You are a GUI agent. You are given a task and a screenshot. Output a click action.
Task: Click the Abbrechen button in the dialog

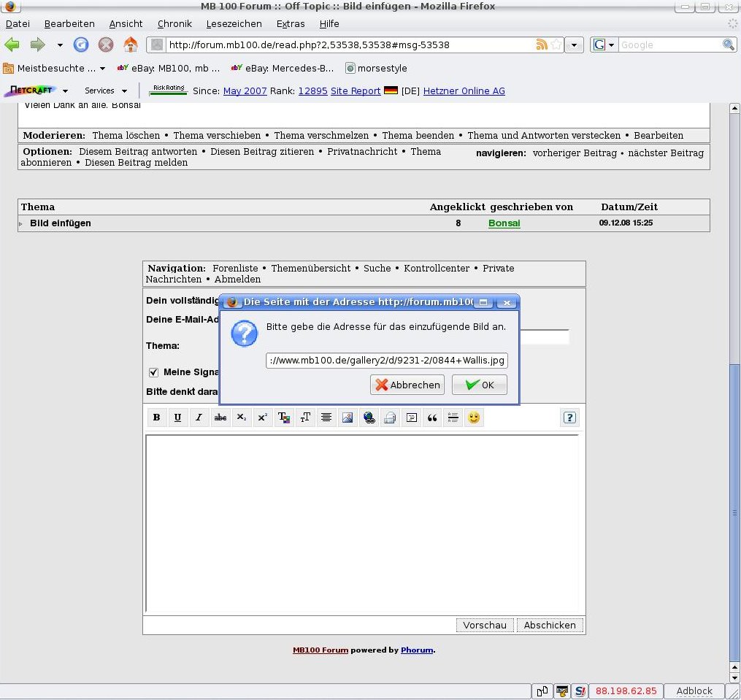(407, 385)
